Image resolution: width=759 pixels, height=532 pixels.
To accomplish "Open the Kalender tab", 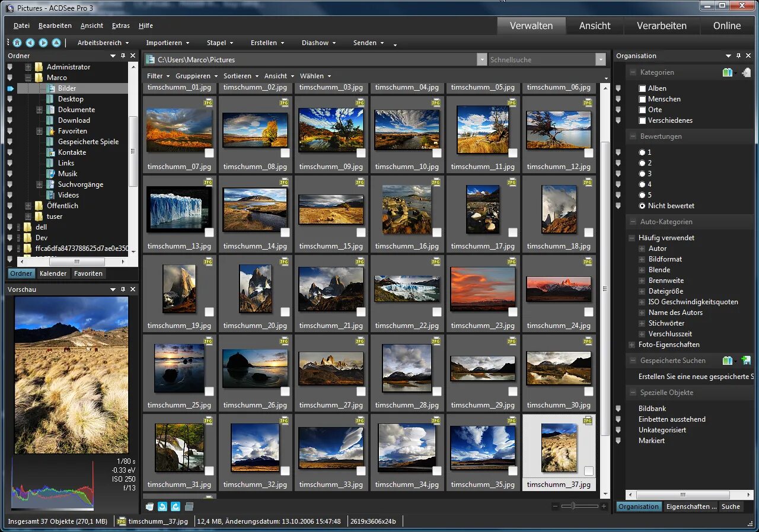I will coord(53,273).
